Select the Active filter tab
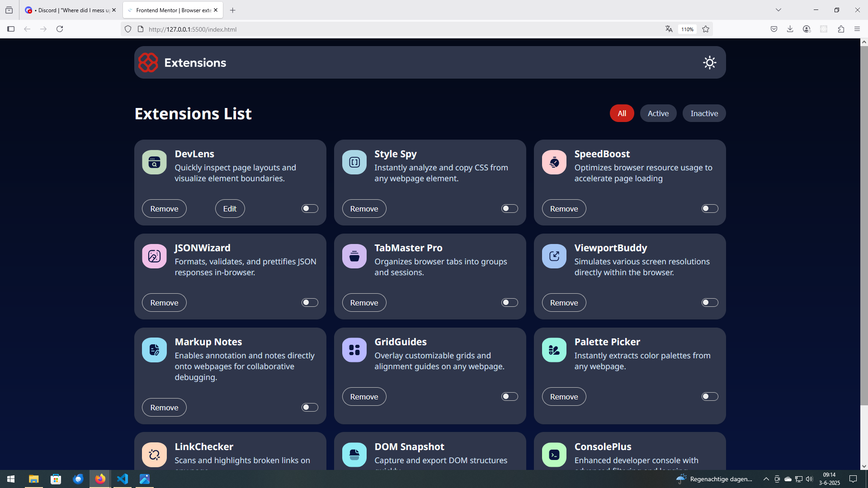The image size is (868, 488). [658, 113]
